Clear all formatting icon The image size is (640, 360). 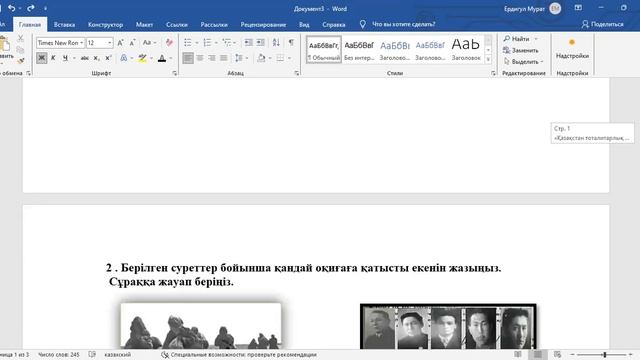point(169,43)
